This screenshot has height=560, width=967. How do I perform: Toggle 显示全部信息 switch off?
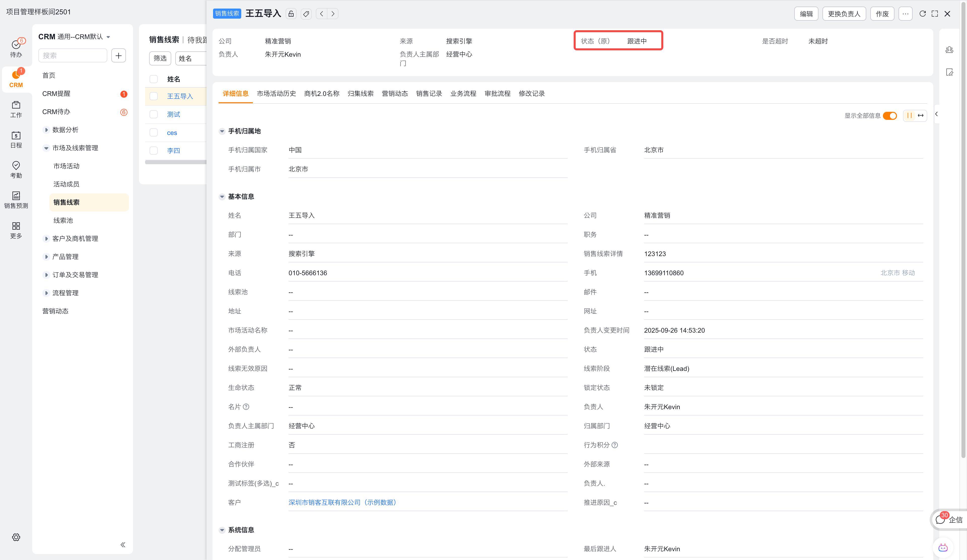tap(889, 116)
